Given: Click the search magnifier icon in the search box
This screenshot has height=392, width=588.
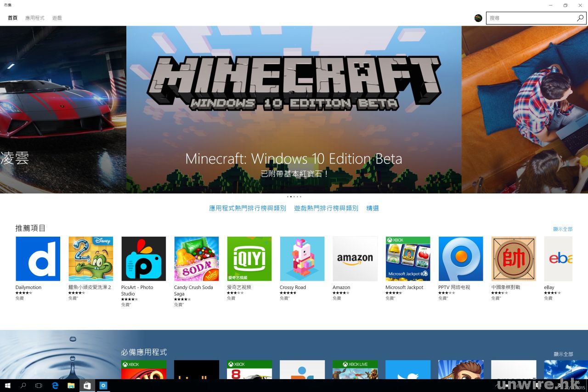Looking at the screenshot, I should 580,18.
